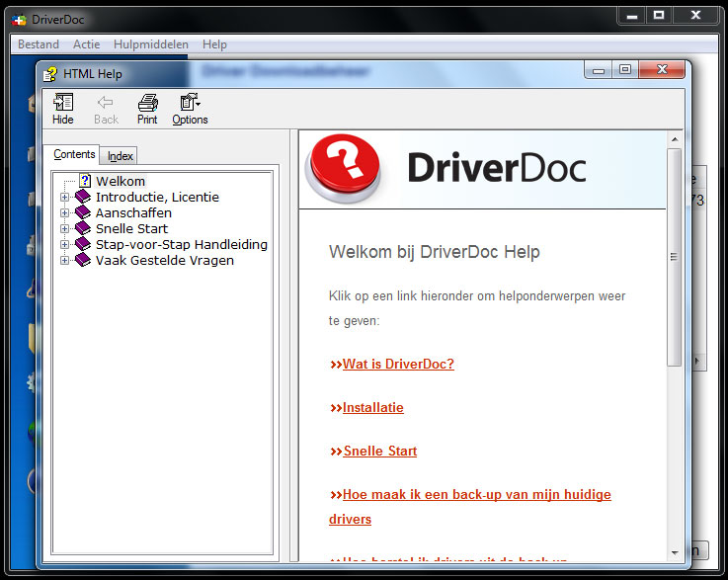
Task: Minimize the DriverDoc main window
Action: (x=632, y=16)
